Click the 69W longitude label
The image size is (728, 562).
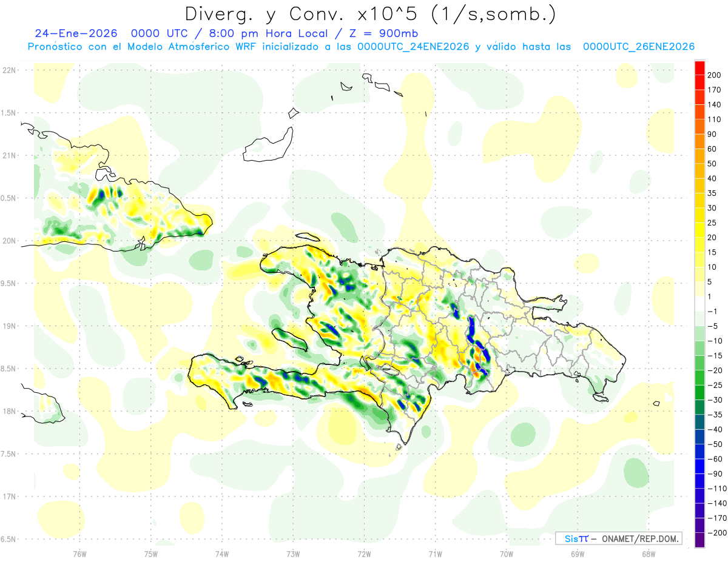pyautogui.click(x=578, y=554)
